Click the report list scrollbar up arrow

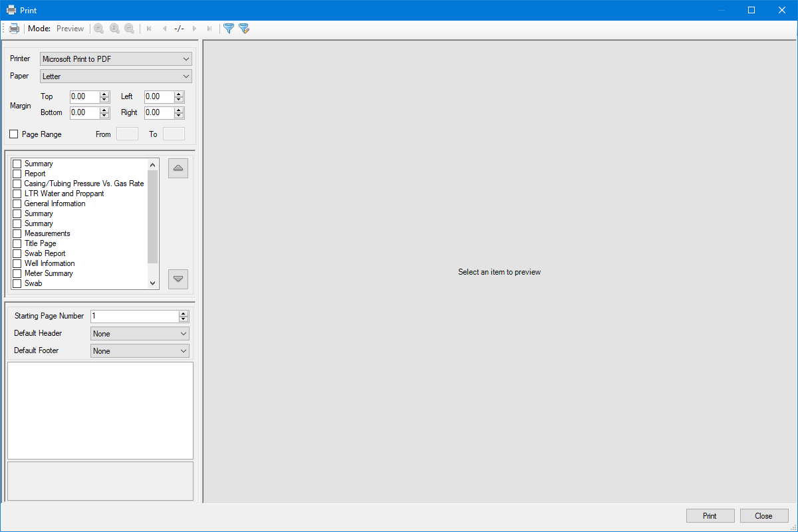pos(153,164)
